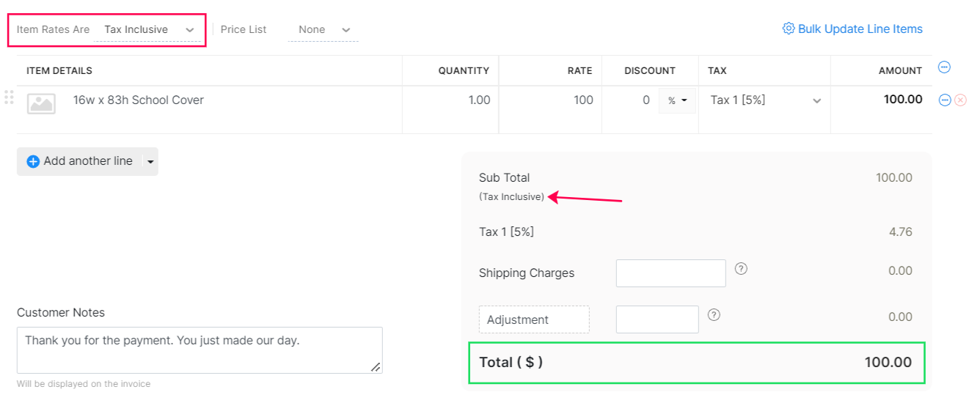Click the ITEM DETAILS column header
The image size is (980, 403).
tap(59, 71)
